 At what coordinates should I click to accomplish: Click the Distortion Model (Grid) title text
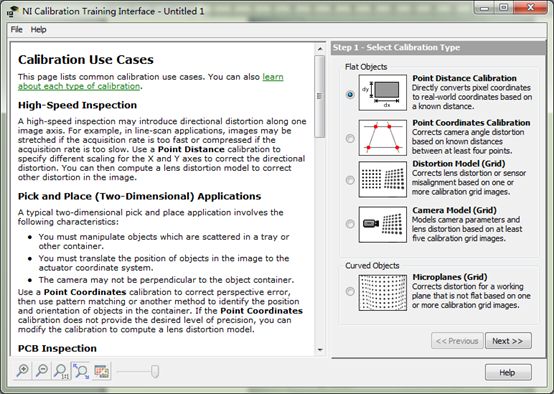pos(459,164)
